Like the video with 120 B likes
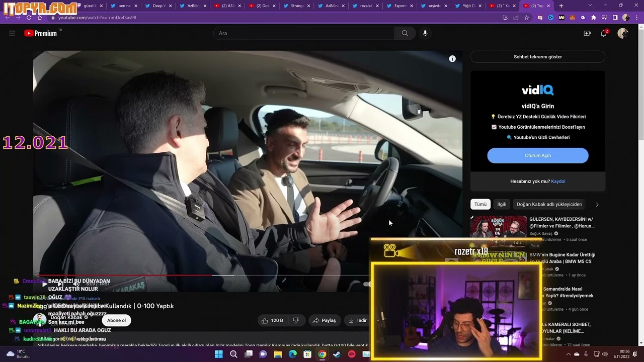This screenshot has width=644, height=362. tap(272, 320)
